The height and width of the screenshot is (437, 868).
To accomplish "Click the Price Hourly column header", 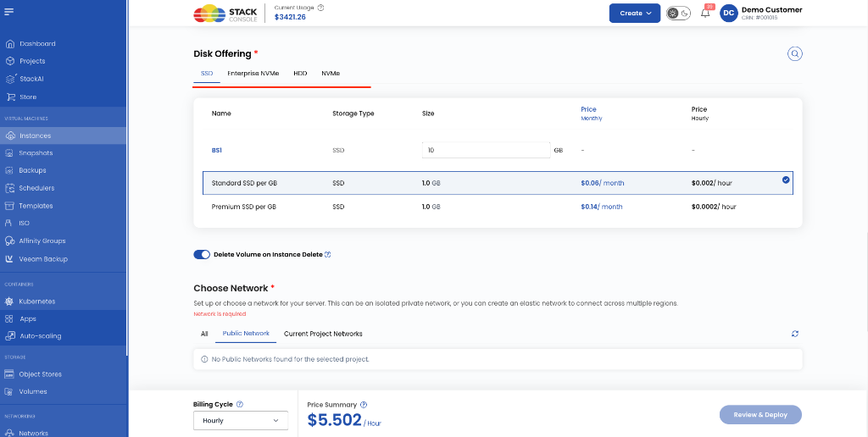I will pyautogui.click(x=699, y=113).
